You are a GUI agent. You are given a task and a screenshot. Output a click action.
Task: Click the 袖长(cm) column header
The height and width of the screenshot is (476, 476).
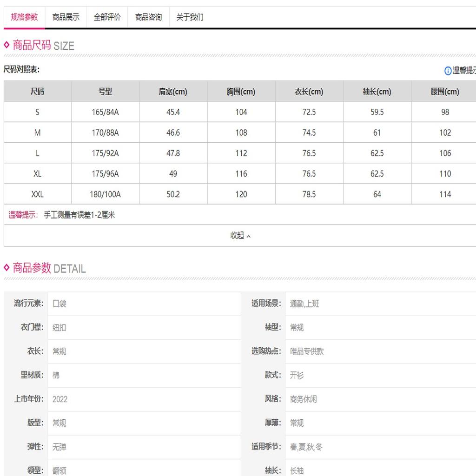click(x=377, y=92)
